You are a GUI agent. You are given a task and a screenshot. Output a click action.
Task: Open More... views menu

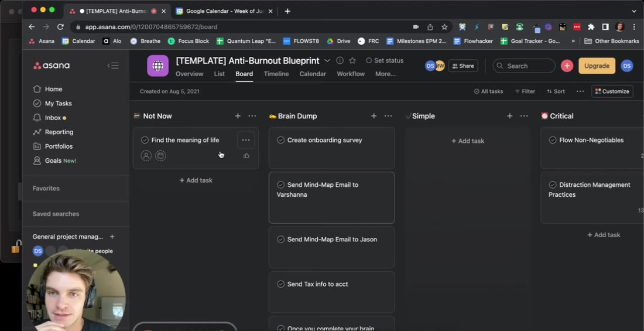click(x=385, y=74)
